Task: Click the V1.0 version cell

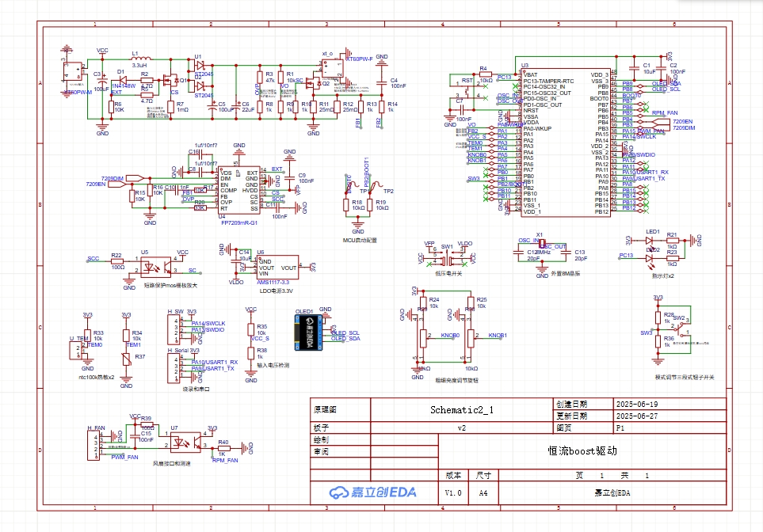Action: [453, 492]
